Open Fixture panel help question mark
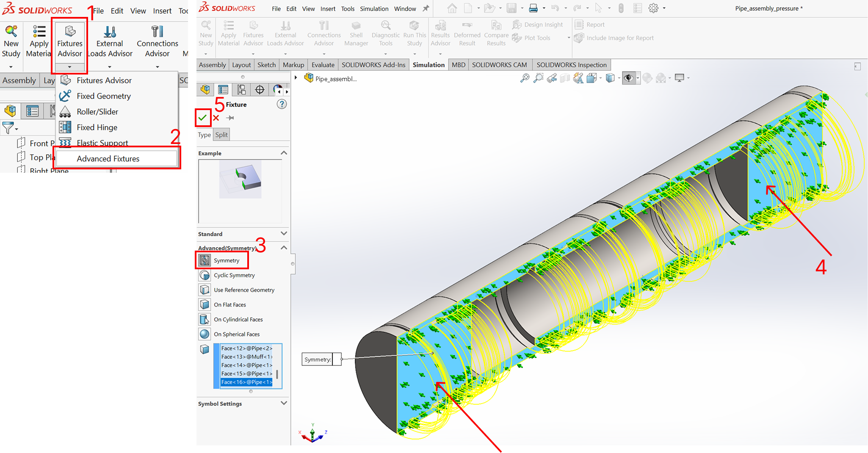This screenshot has width=868, height=453. (282, 104)
